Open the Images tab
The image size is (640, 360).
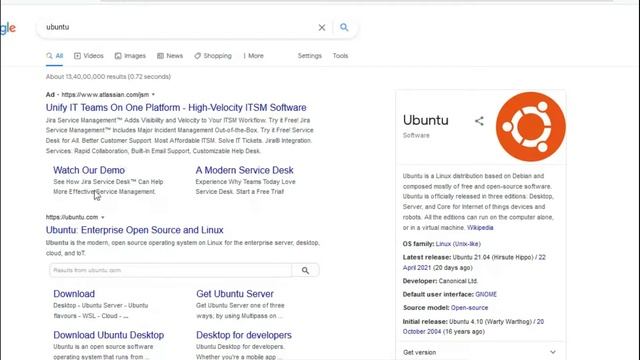pos(130,56)
